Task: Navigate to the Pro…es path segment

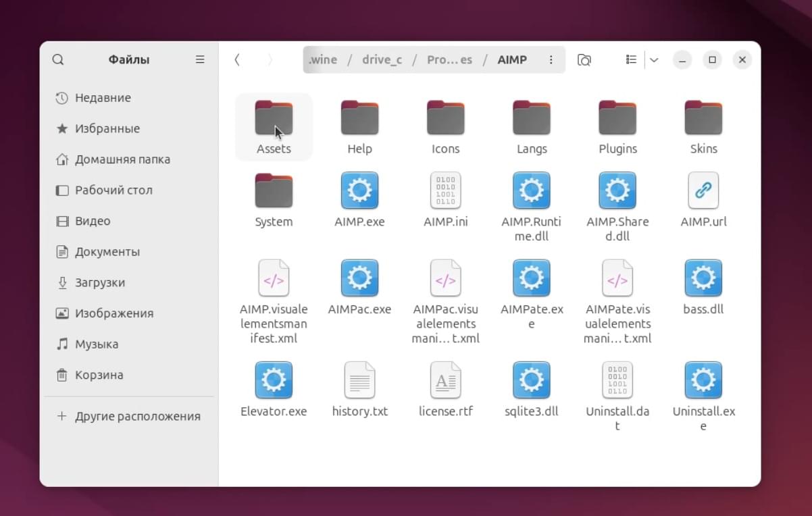Action: pyautogui.click(x=449, y=59)
